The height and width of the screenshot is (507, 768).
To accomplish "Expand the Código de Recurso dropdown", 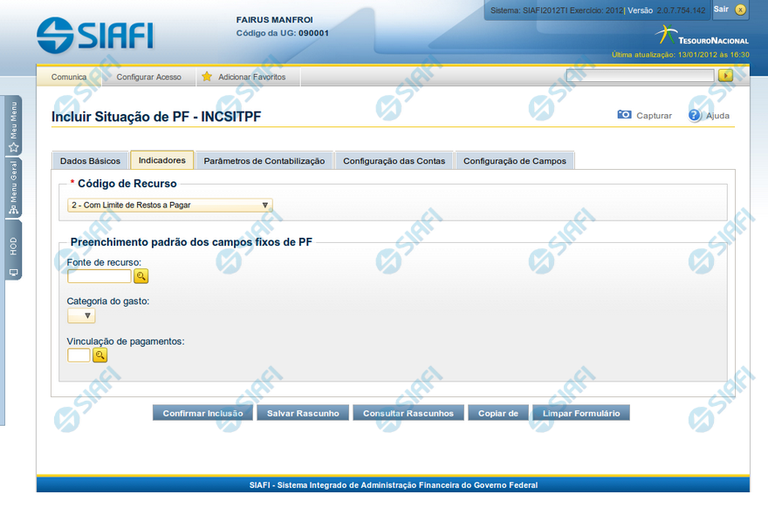I will [x=169, y=205].
